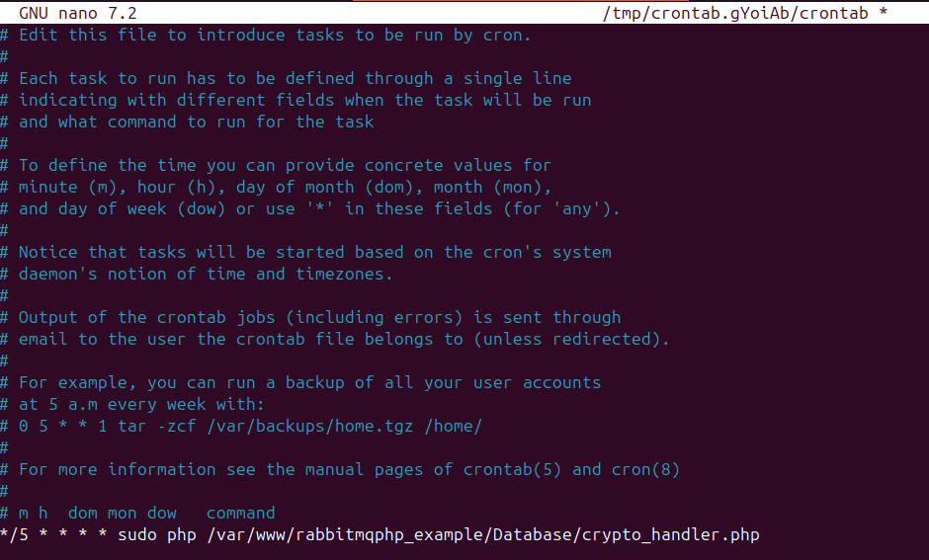Click 'cron(8)' in the manual pages line
Screen dimensions: 929x560
click(x=646, y=469)
